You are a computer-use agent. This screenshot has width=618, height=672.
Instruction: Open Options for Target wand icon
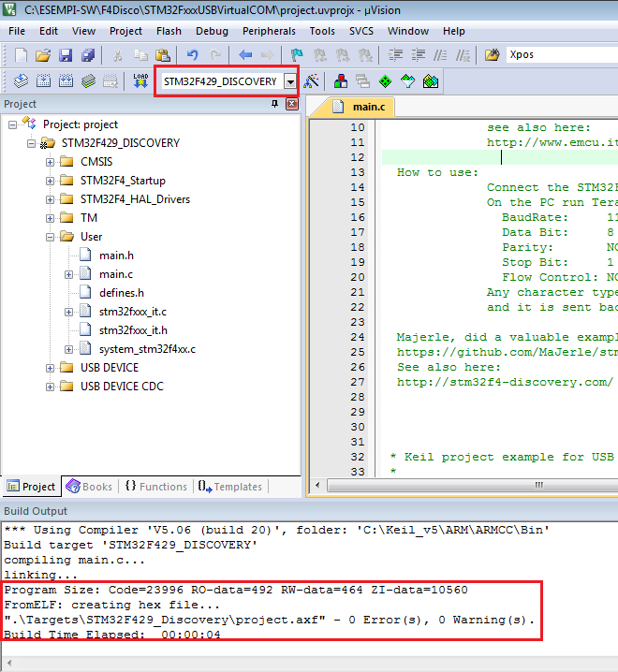coord(312,80)
